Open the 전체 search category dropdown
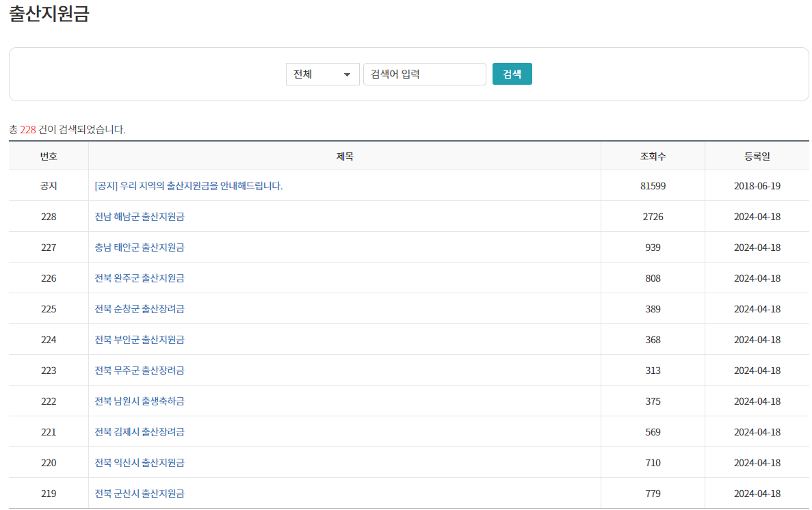The width and height of the screenshot is (812, 510). point(323,74)
